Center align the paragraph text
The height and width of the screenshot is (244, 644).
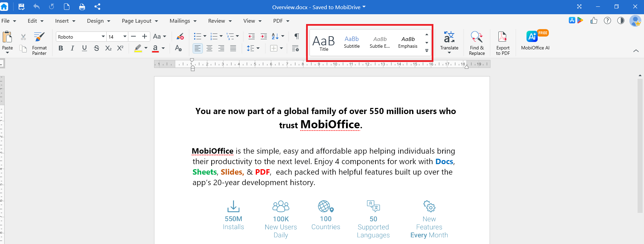tap(210, 48)
